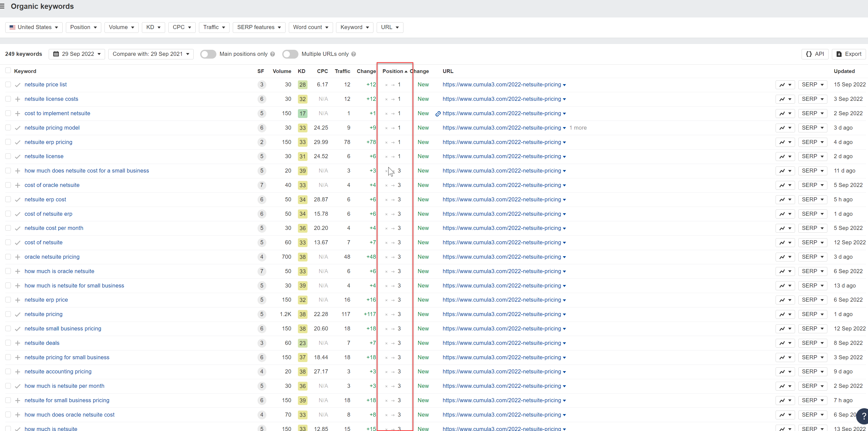
Task: Open the help chat bubble
Action: click(x=863, y=416)
